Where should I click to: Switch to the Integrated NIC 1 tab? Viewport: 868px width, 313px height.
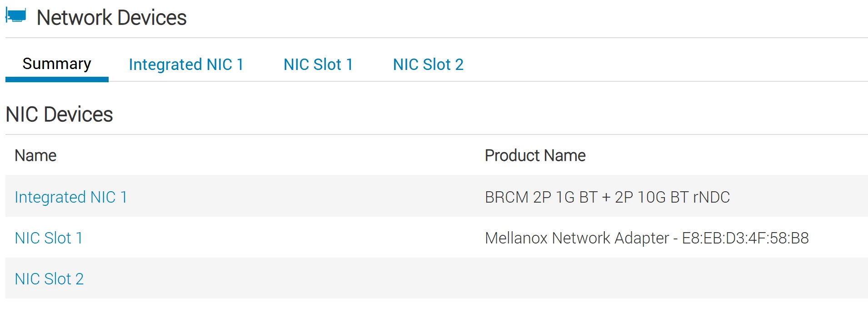[186, 65]
